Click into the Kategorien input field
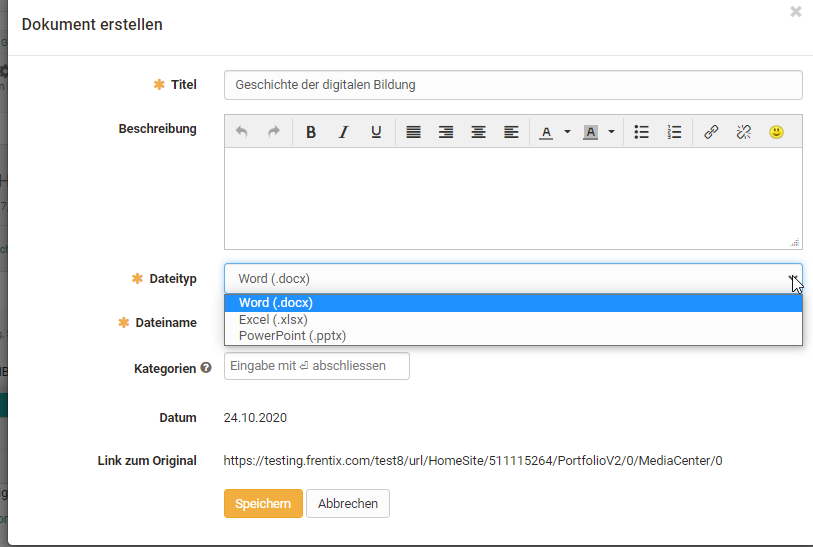 [317, 367]
